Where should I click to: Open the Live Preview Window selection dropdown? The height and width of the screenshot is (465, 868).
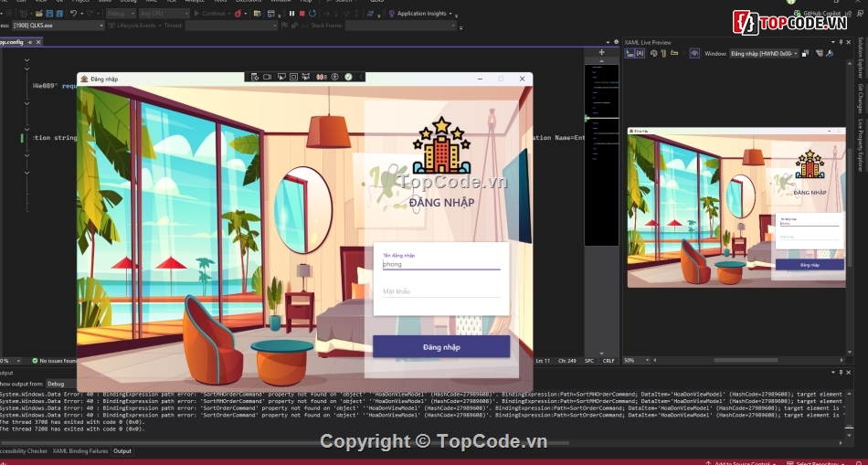[x=764, y=54]
